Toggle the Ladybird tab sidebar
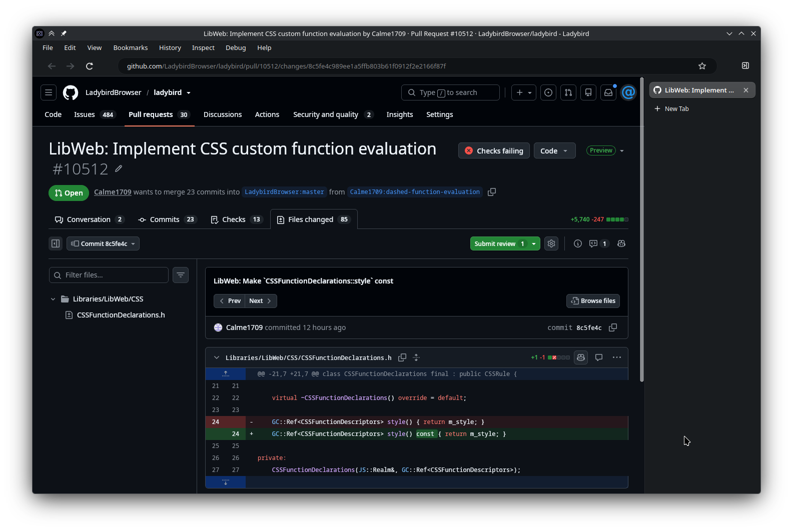Screen dimensions: 793x532 (745, 65)
